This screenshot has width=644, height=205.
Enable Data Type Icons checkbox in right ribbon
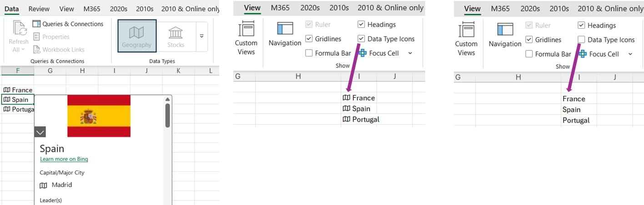[581, 40]
